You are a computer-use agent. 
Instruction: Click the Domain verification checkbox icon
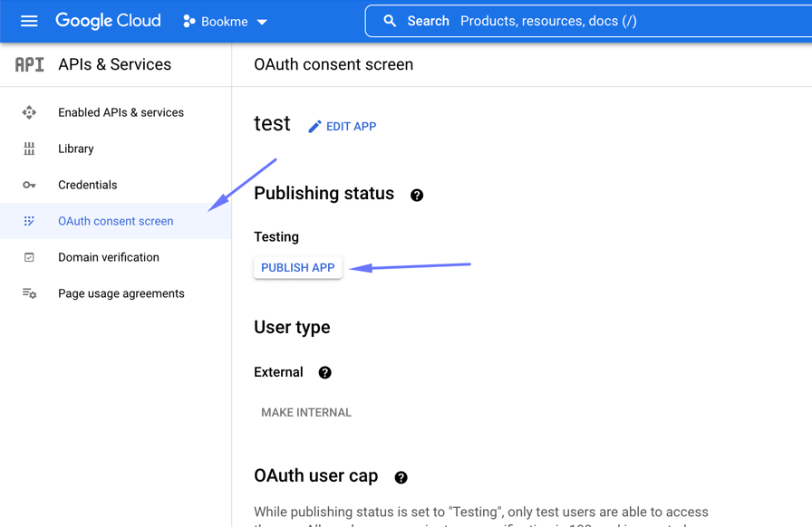pyautogui.click(x=29, y=257)
